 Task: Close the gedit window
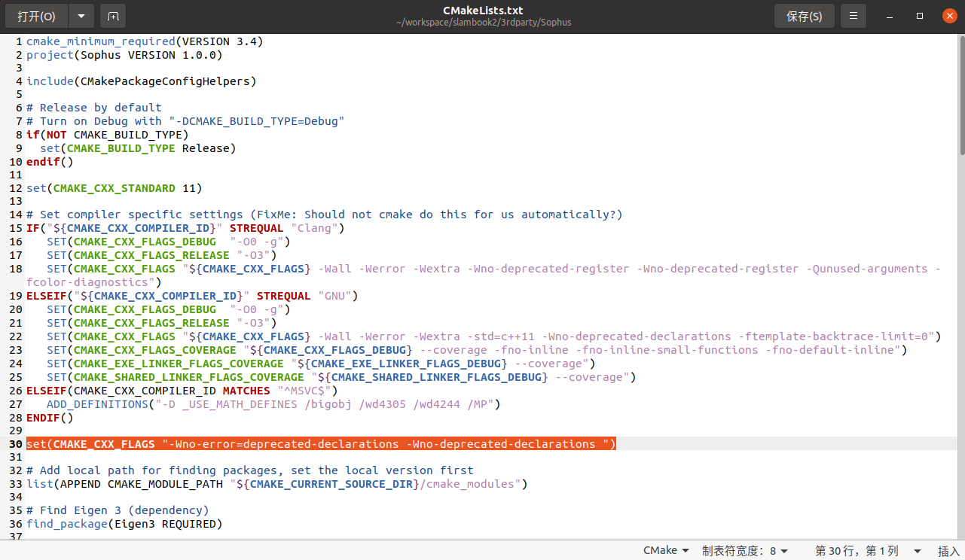pos(948,16)
